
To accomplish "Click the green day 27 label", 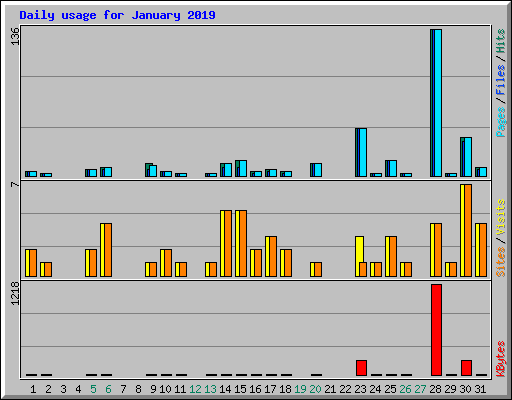I will 420,389.
